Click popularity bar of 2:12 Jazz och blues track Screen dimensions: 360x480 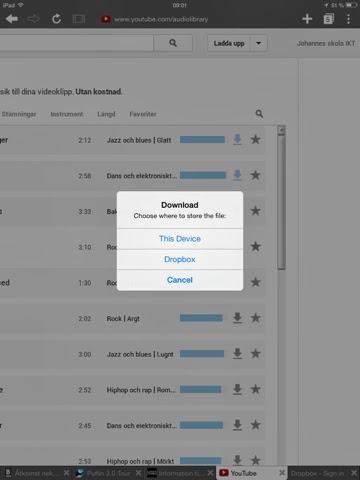[x=202, y=140]
